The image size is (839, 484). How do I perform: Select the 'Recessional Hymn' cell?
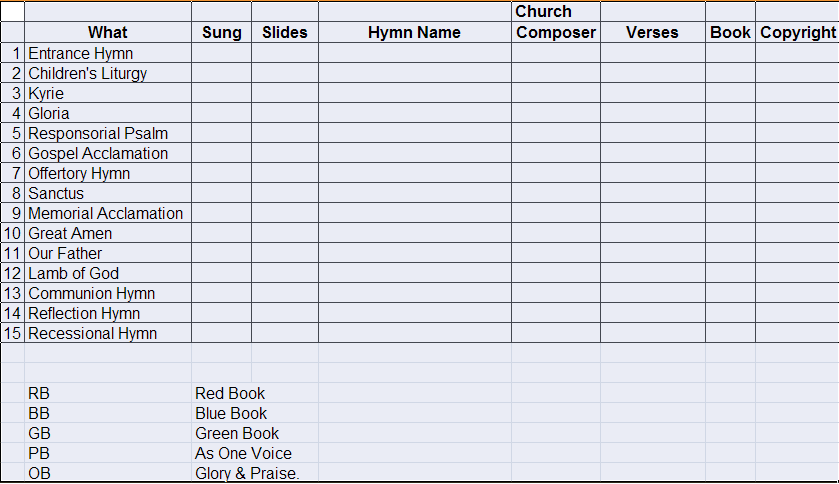108,333
